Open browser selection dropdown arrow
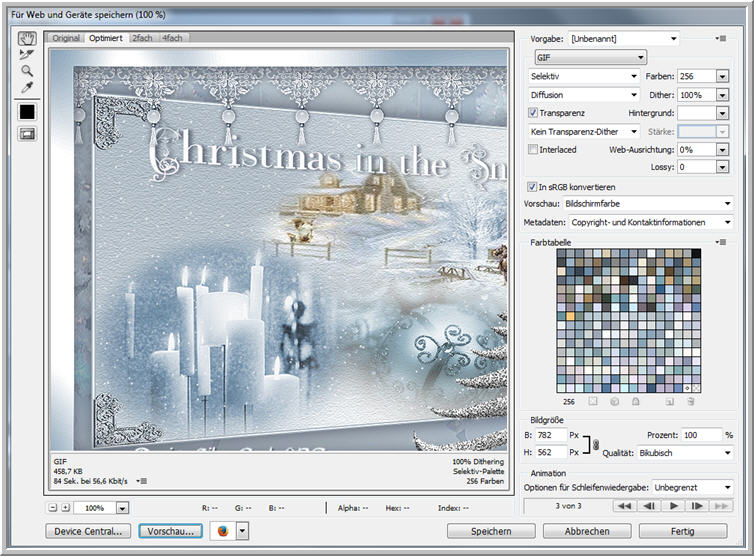 242,531
